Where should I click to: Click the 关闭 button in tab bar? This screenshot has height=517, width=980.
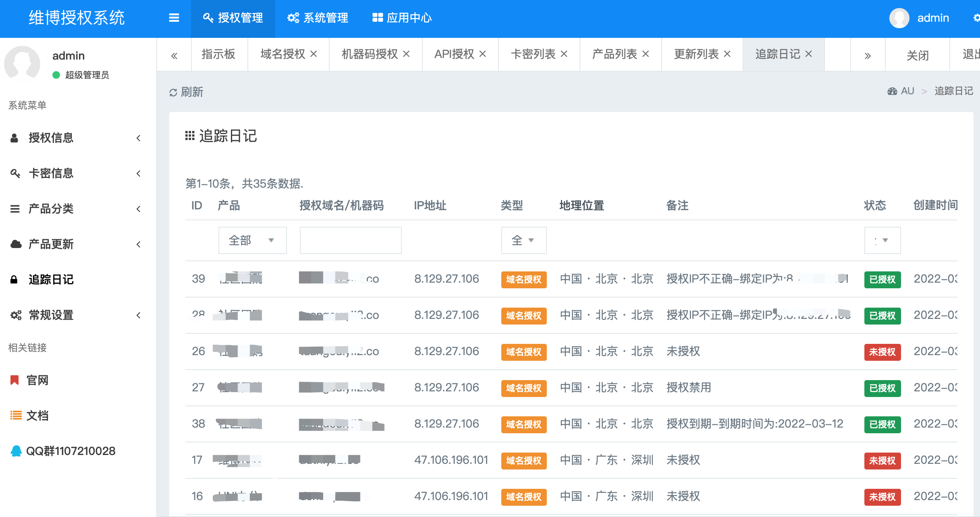coord(918,55)
